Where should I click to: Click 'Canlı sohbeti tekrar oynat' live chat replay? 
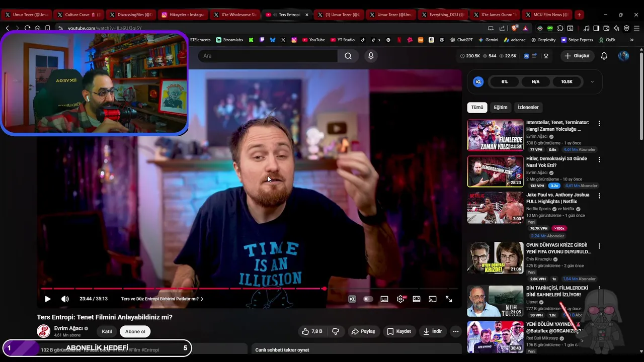282,350
